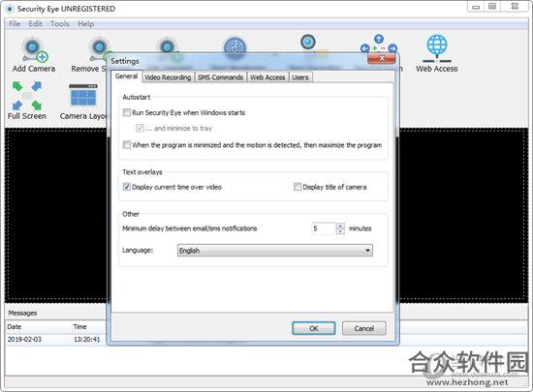Switch to the Video Recording tab
The height and width of the screenshot is (392, 533).
point(168,77)
